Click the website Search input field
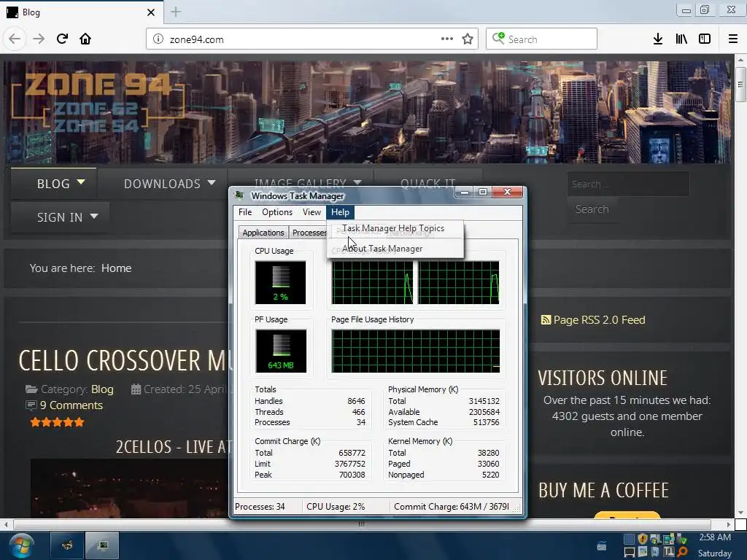This screenshot has height=560, width=747. tap(628, 184)
